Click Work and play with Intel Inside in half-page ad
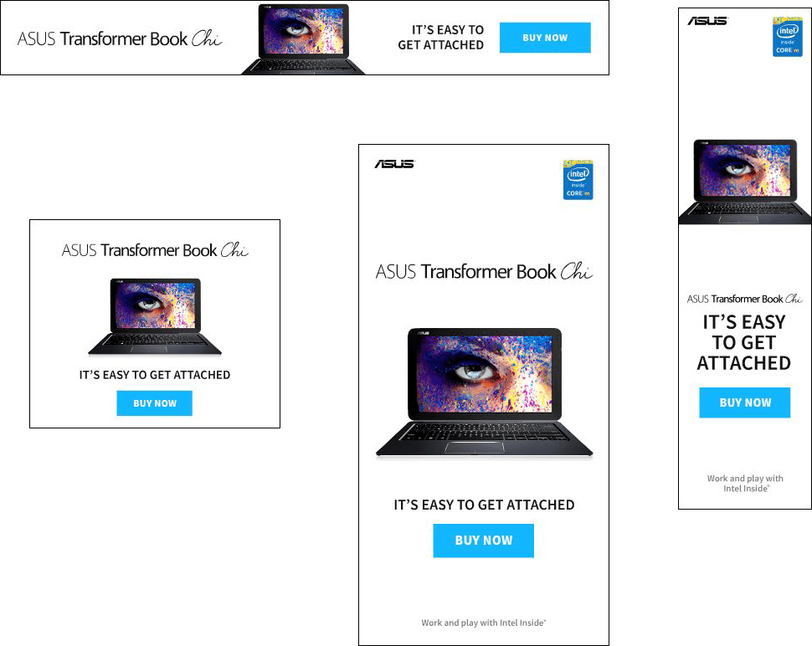The height and width of the screenshot is (646, 812). [484, 623]
